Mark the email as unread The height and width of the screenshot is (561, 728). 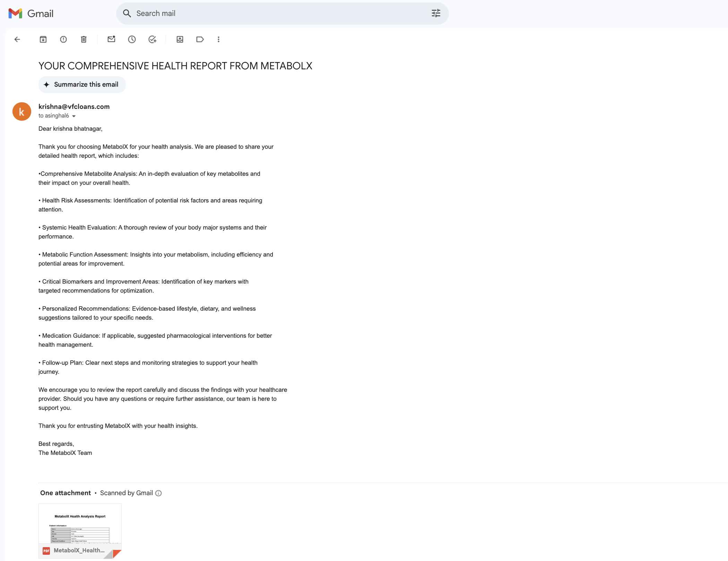(x=111, y=40)
